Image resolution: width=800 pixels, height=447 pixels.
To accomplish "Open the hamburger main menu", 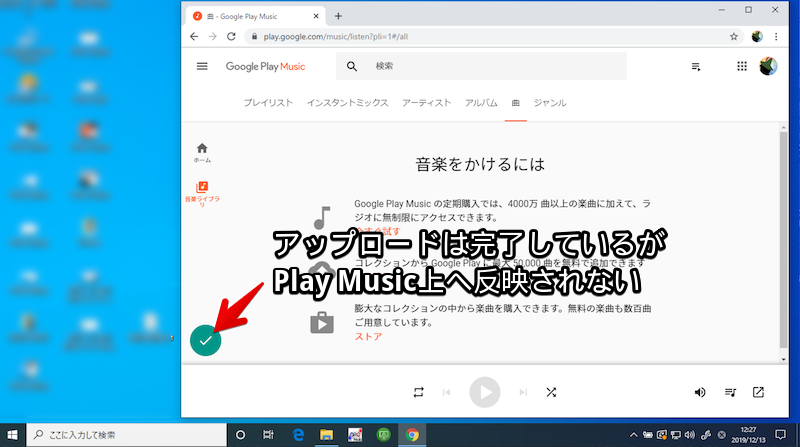I will pos(202,67).
